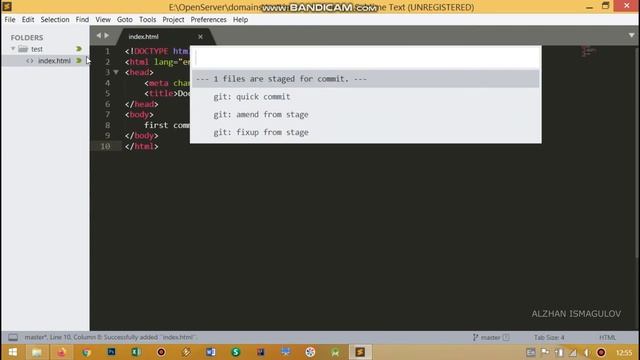Click the status message 'Successfully added index.html'
The height and width of the screenshot is (360, 640).
(150, 338)
